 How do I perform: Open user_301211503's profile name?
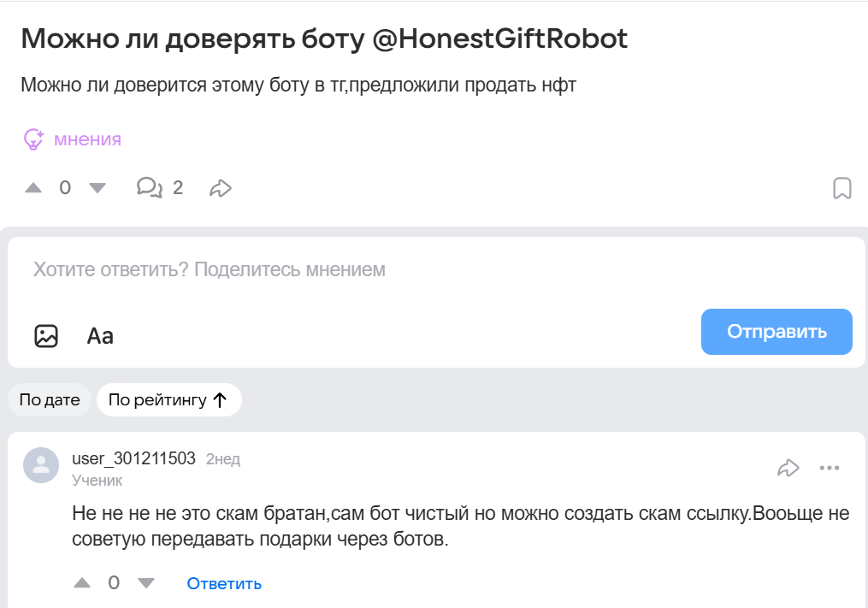coord(133,459)
